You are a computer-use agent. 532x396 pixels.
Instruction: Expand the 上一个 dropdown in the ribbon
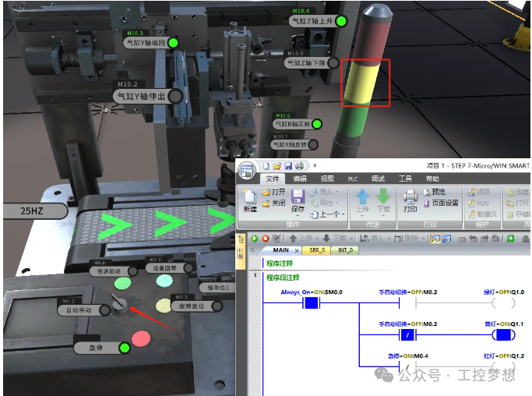coord(344,214)
